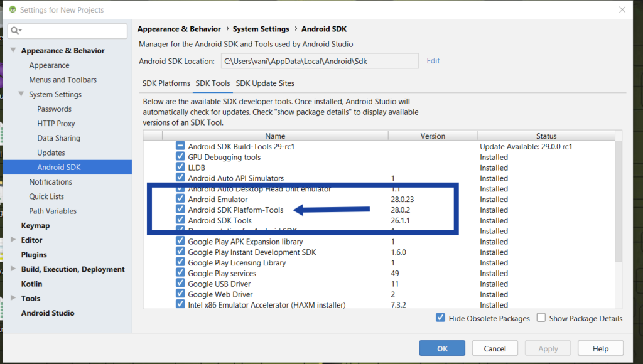Viewport: 643px width, 364px height.
Task: Select HTTP Proxy in the settings tree
Action: (56, 124)
